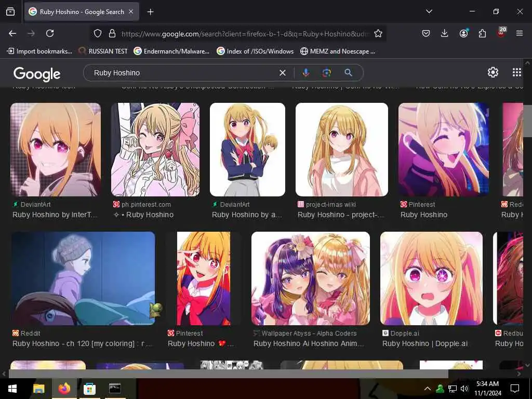Open the extension with badge 20
532x399 pixels.
[501, 33]
